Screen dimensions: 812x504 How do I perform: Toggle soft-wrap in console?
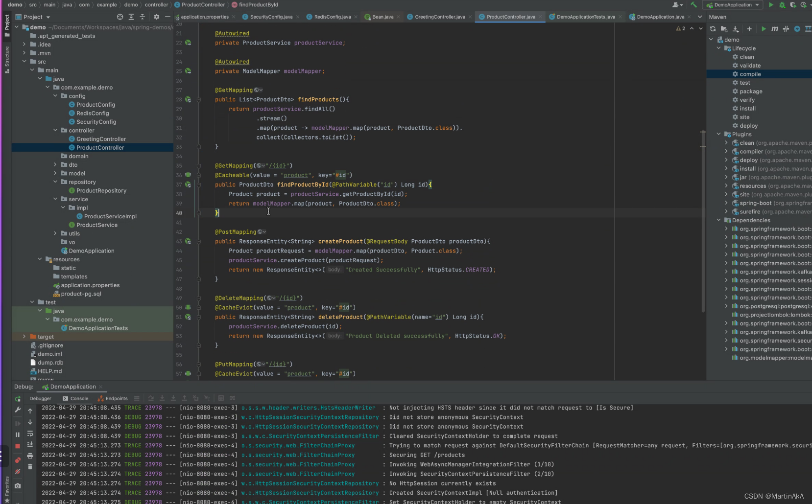click(x=30, y=434)
